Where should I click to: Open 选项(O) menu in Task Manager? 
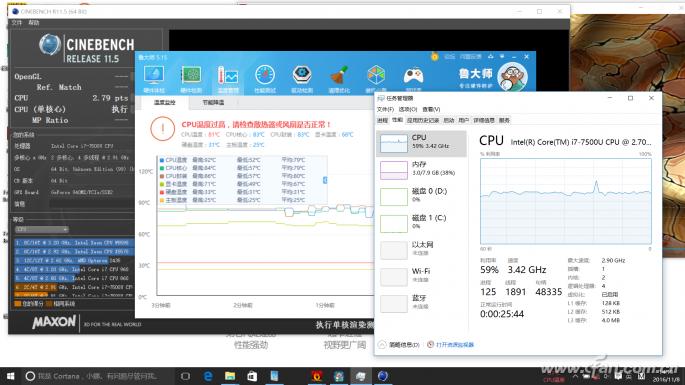pos(408,109)
